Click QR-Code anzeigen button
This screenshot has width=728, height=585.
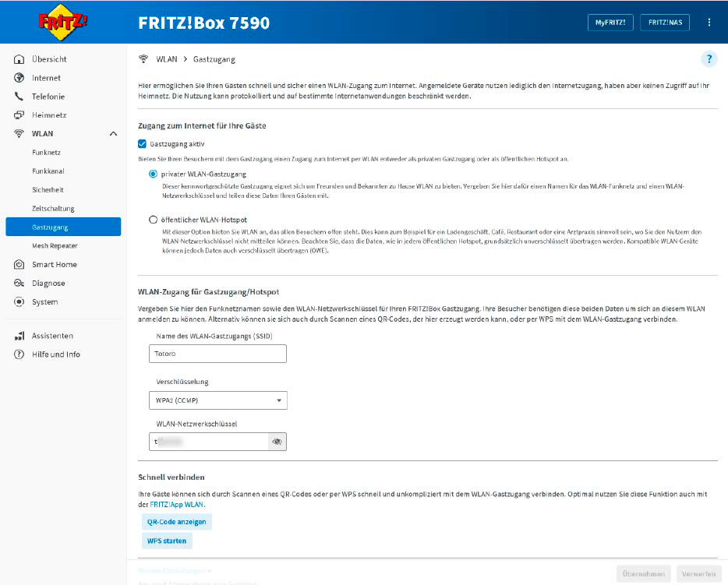(x=176, y=521)
